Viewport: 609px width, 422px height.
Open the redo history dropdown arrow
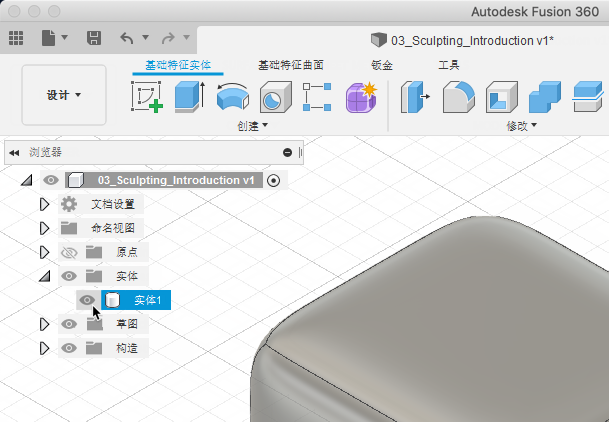(x=186, y=38)
